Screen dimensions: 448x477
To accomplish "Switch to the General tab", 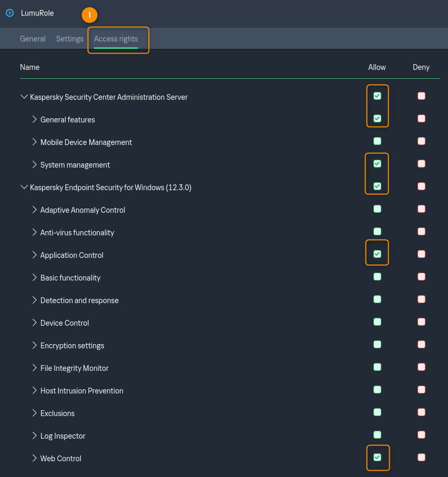I will (x=33, y=39).
